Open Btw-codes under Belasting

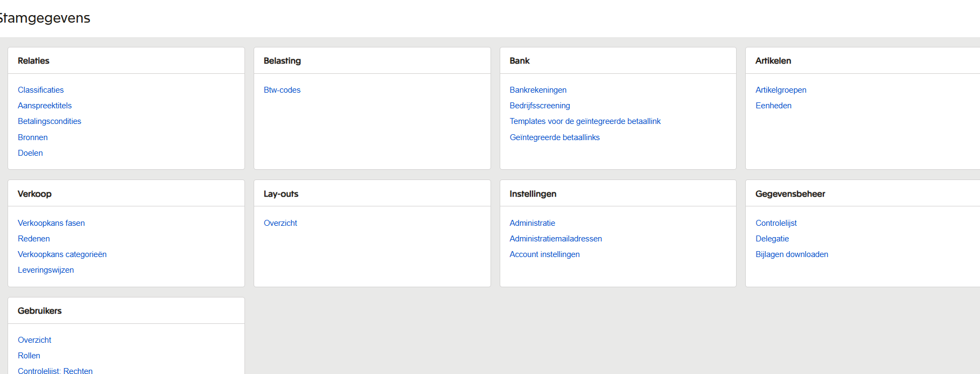click(282, 90)
